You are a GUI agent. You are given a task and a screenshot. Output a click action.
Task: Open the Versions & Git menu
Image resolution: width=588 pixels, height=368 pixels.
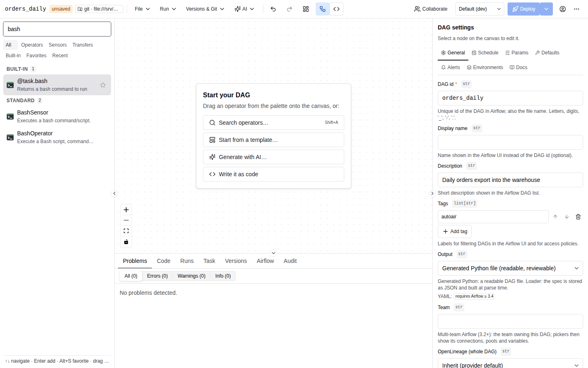pos(205,9)
